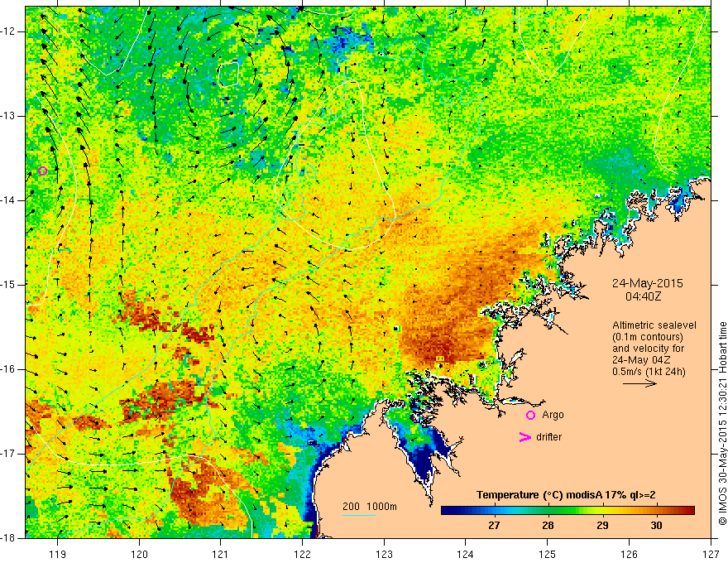Image resolution: width=728 pixels, height=563 pixels.
Task: Click the magenta drifter legend arrow symbol
Action: point(525,437)
